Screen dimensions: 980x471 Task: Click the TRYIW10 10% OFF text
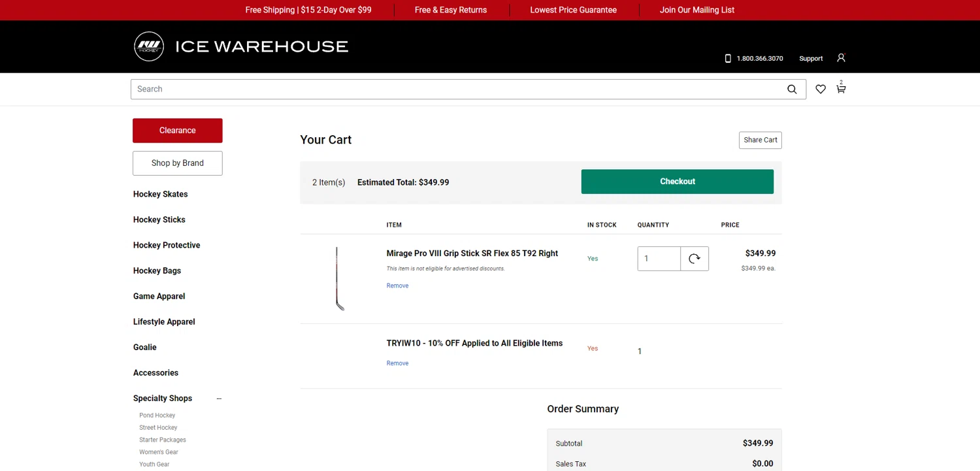click(474, 344)
